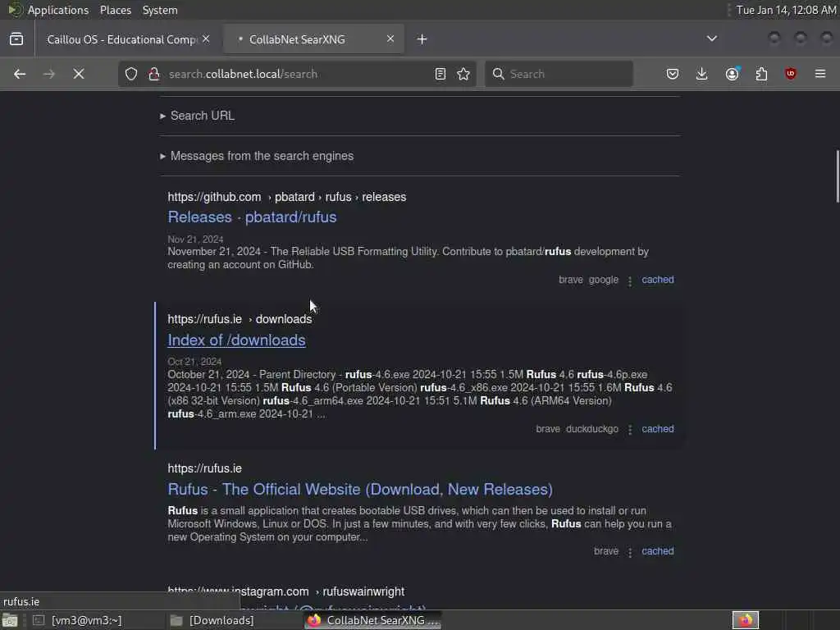This screenshot has height=630, width=840.
Task: Click the instagram.com rufuswainwright breadcrumb
Action: click(286, 591)
